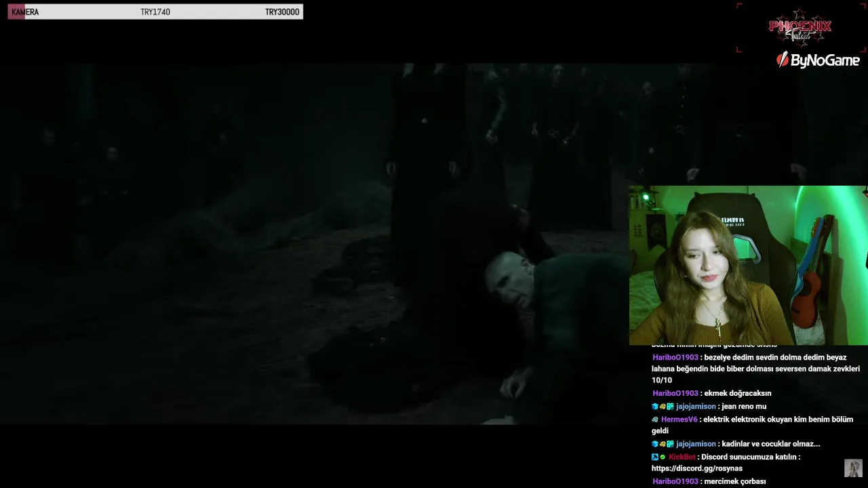Viewport: 868px width, 488px height.
Task: Click the TRY30000 goal amount text
Action: [x=282, y=12]
